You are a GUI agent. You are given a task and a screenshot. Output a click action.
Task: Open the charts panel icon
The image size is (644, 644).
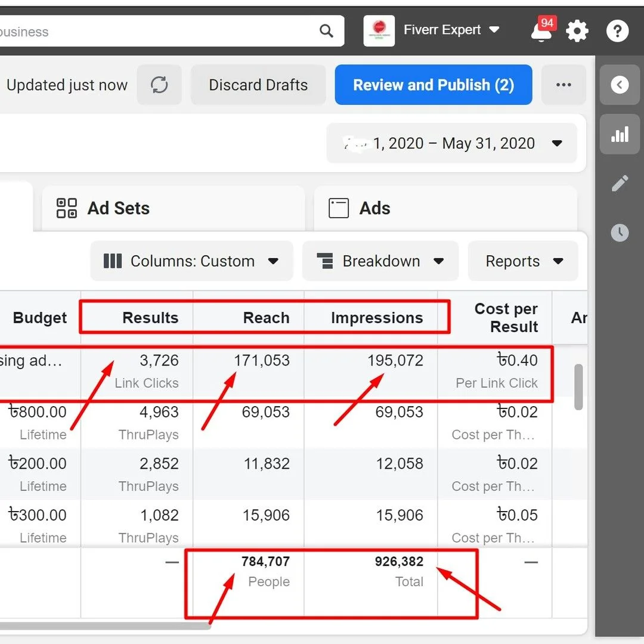tap(620, 135)
